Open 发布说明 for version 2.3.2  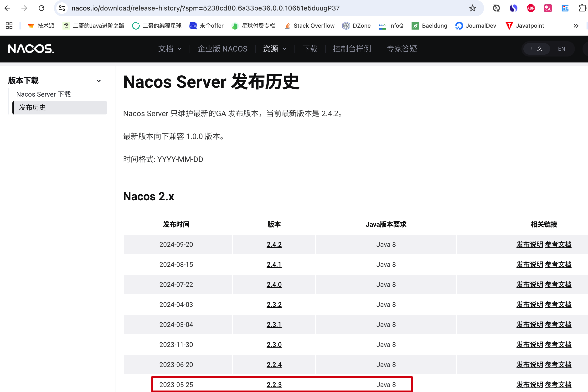530,304
